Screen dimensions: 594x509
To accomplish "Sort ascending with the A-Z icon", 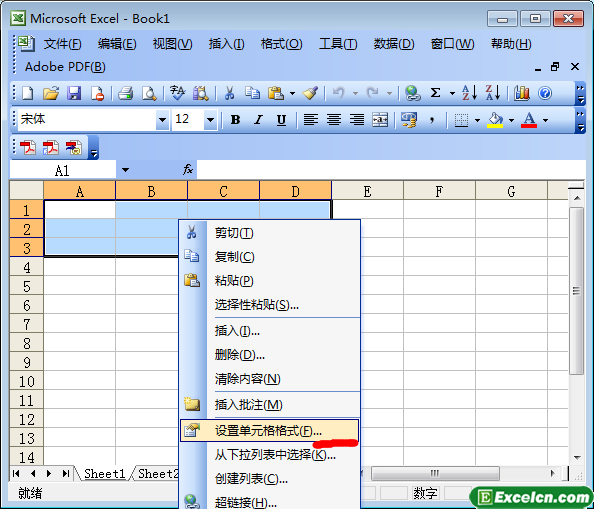I will coord(470,93).
